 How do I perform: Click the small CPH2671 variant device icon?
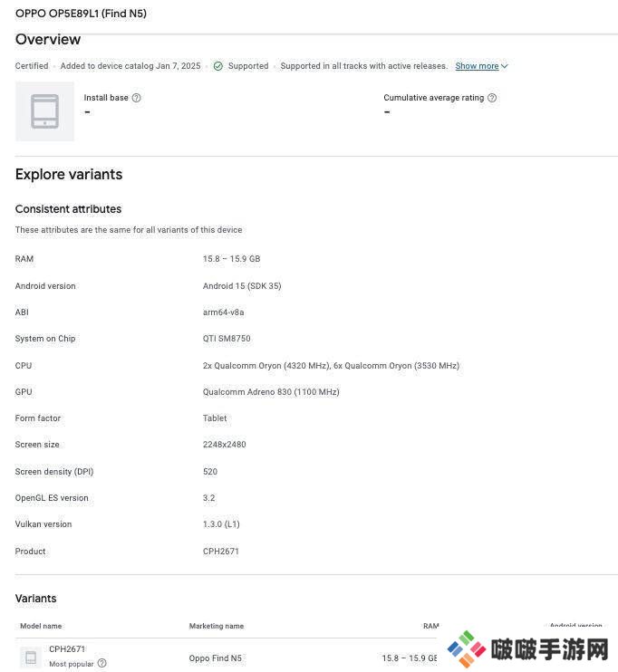coord(31,657)
